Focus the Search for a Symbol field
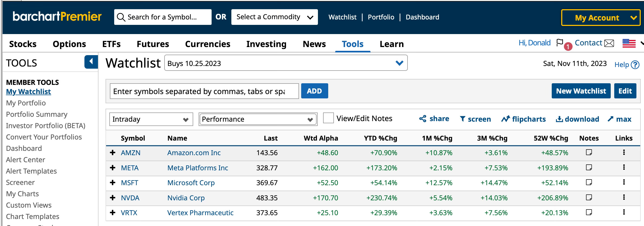Image resolution: width=644 pixels, height=226 pixels. click(163, 17)
